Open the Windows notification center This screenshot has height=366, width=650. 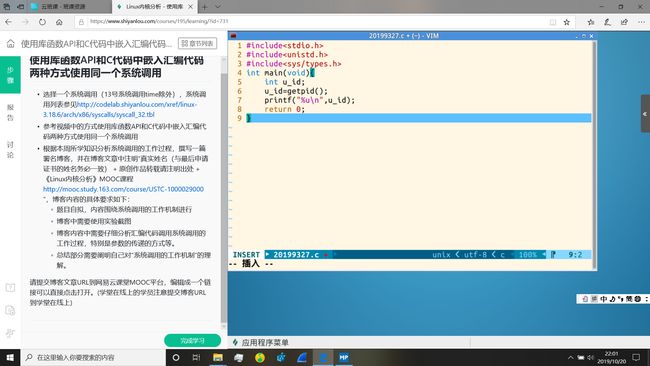pos(636,357)
